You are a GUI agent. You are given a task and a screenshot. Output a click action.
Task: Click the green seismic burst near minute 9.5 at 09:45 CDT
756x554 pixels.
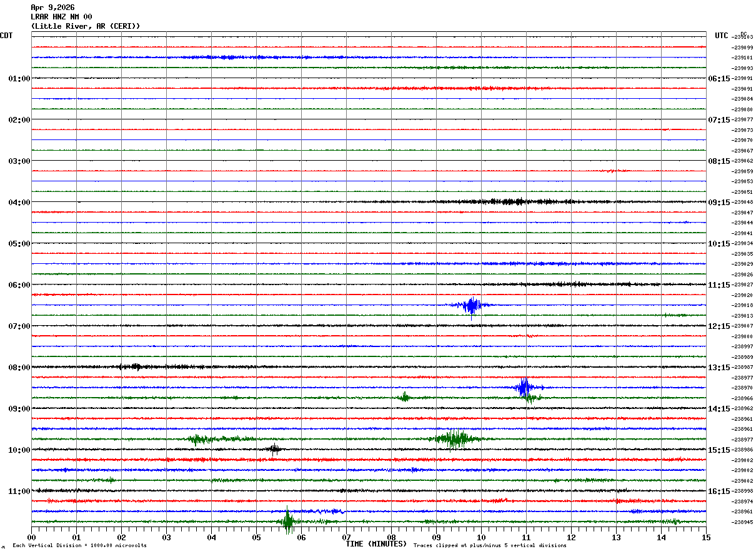pyautogui.click(x=457, y=439)
